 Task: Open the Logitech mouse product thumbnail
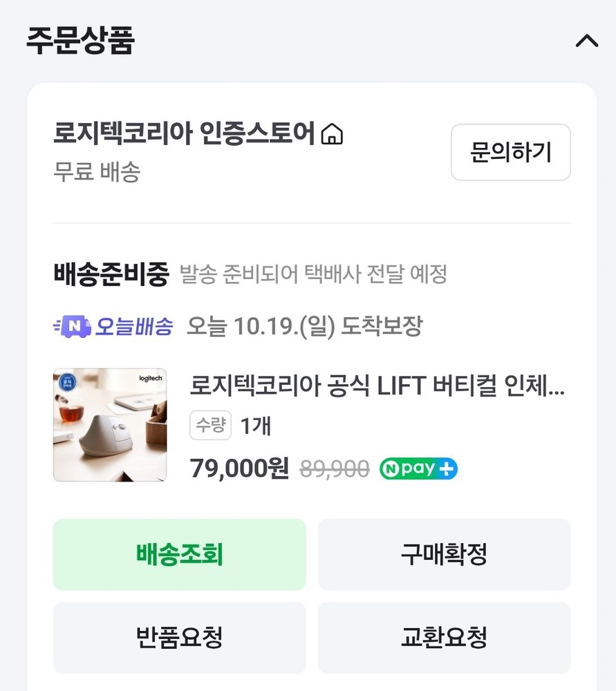tap(110, 425)
